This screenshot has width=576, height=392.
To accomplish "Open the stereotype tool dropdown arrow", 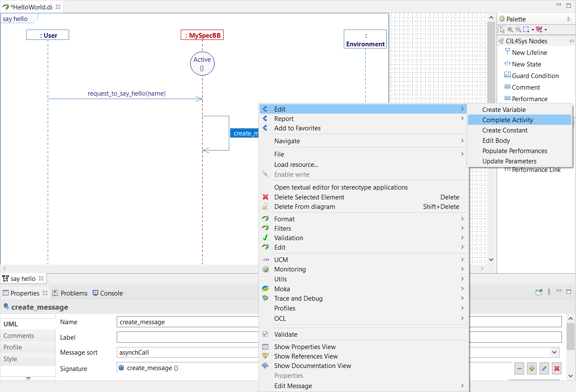I will (x=546, y=30).
